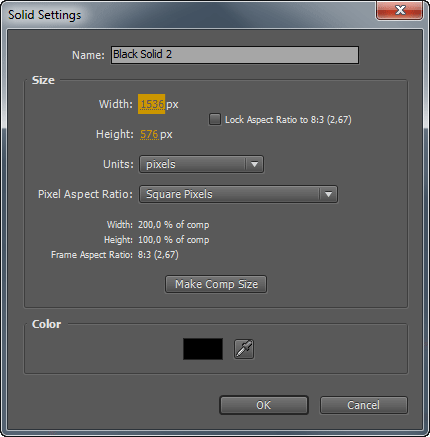
Task: Click the Make Comp Size button
Action: click(x=216, y=284)
